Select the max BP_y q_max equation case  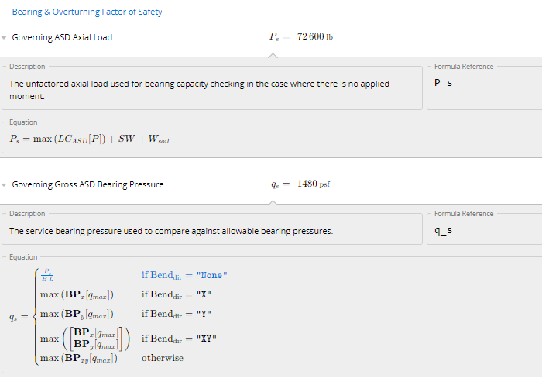point(77,314)
